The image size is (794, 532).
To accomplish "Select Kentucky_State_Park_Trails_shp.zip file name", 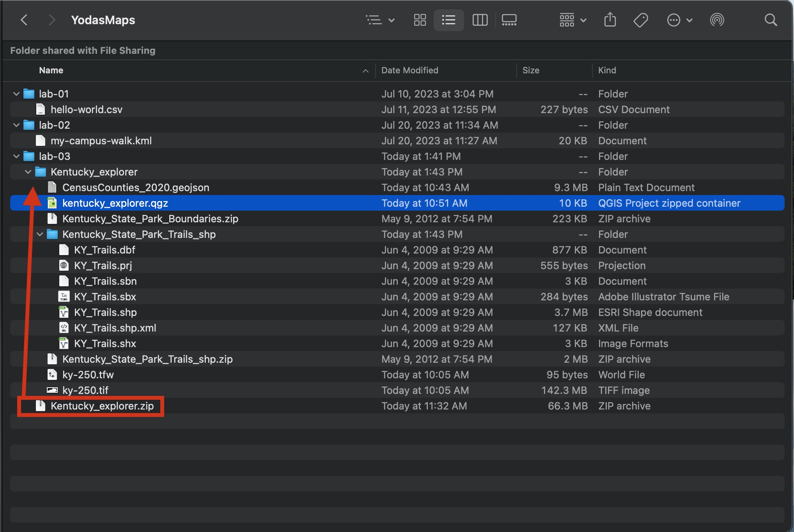I will 147,359.
